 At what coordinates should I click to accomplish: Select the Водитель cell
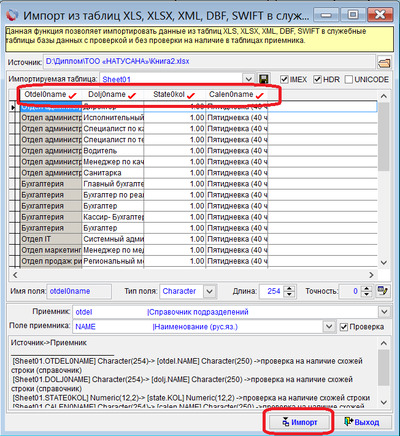(113, 151)
